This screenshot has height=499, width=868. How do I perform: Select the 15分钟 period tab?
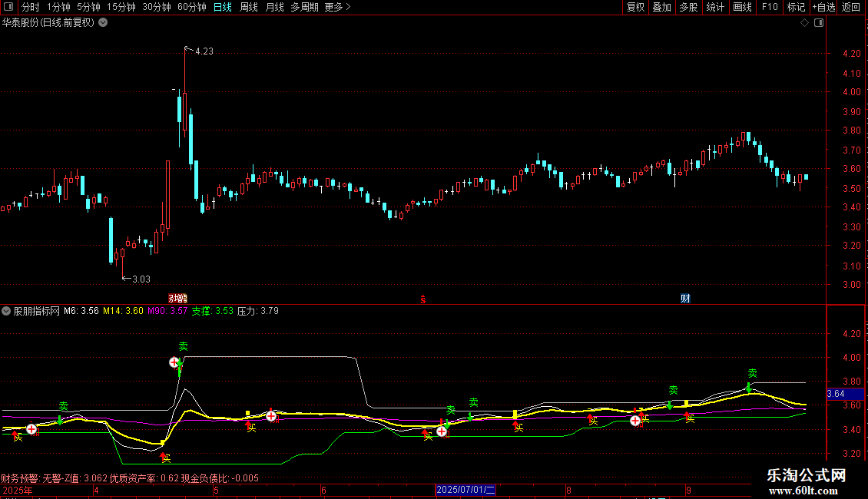(121, 7)
